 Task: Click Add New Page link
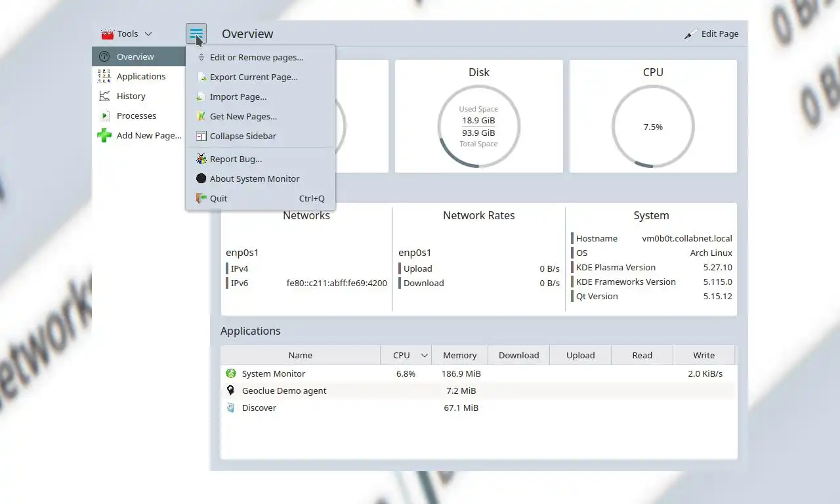click(149, 135)
